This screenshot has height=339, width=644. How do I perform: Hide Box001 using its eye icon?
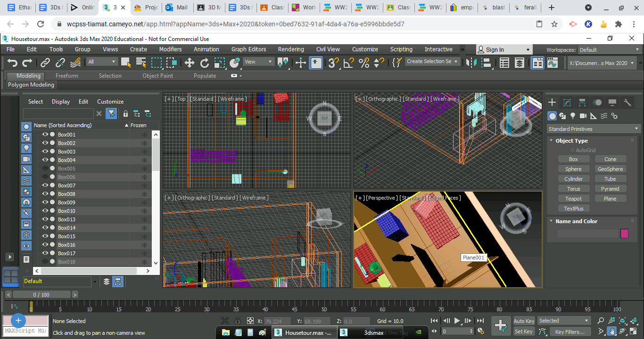click(x=45, y=135)
